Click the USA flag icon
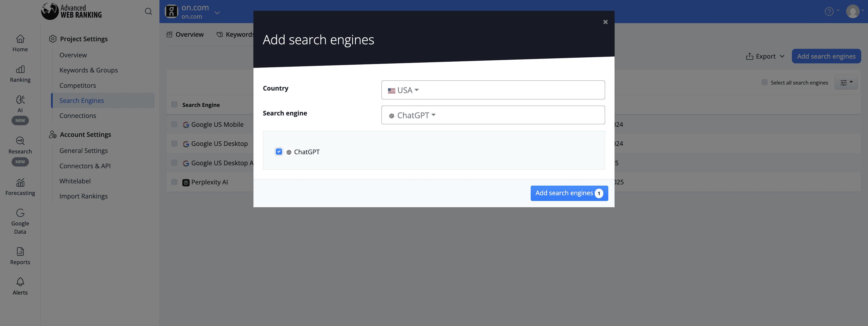 (391, 91)
